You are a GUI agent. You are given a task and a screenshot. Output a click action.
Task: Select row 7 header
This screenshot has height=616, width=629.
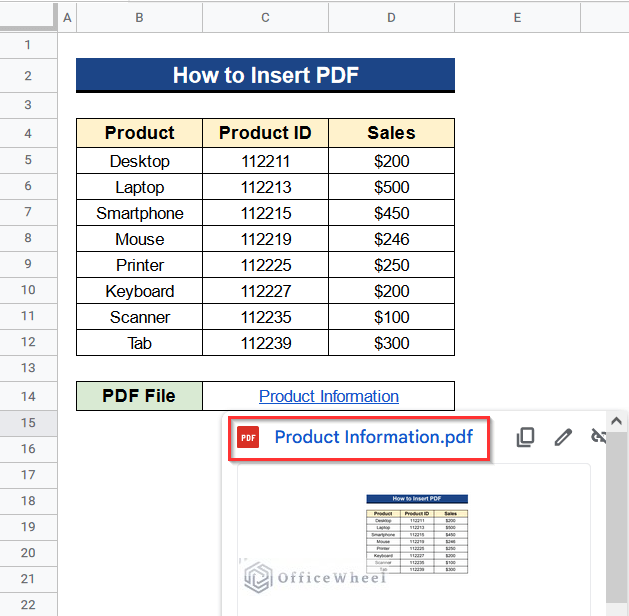[x=28, y=213]
